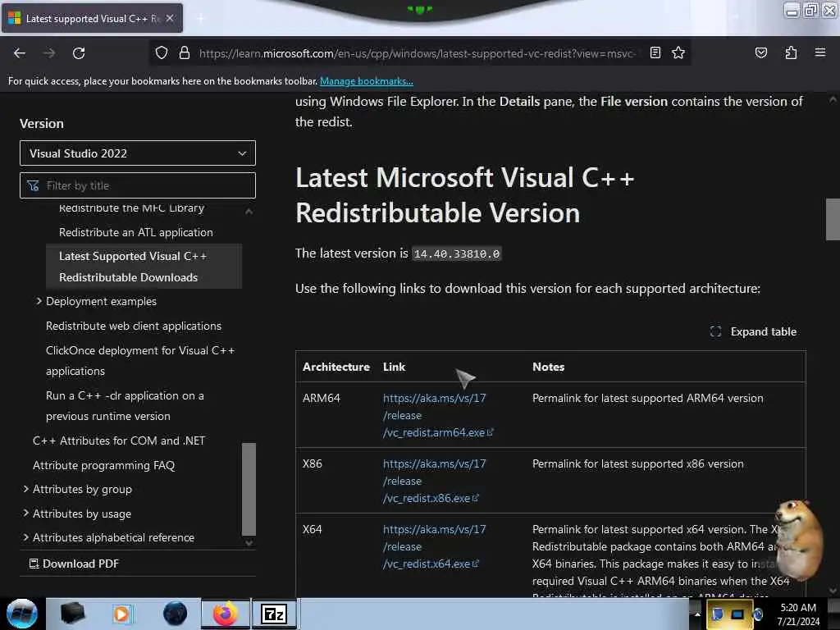The width and height of the screenshot is (840, 630).
Task: Expand the Deployment examples node
Action: pos(39,301)
